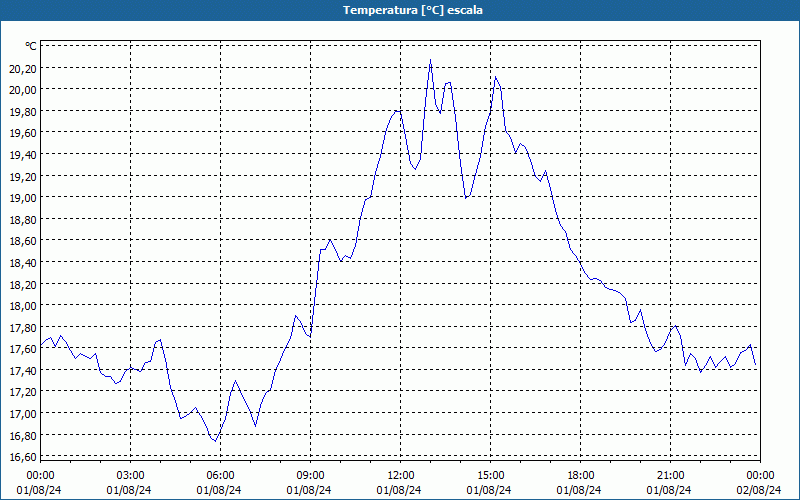The height and width of the screenshot is (500, 800).
Task: Click the 19,00 temperature tick label
Action: [23, 197]
